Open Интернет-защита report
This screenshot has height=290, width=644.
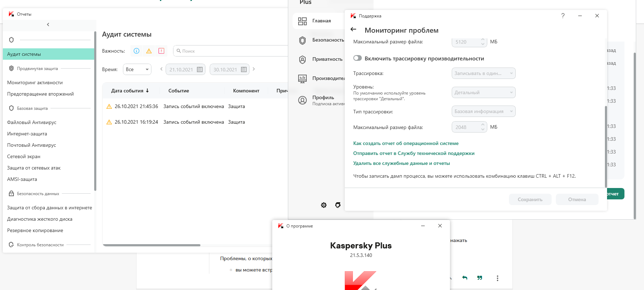pyautogui.click(x=27, y=134)
